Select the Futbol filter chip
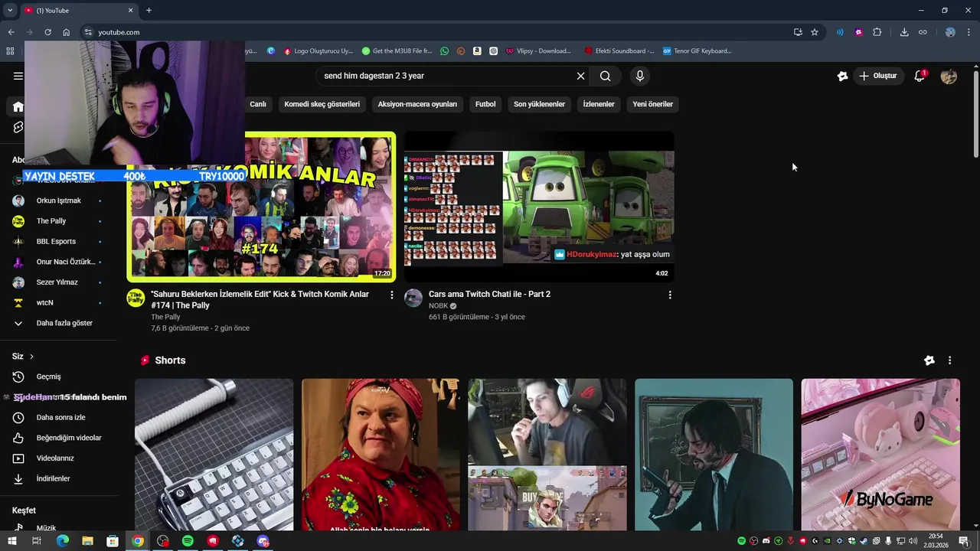Image resolution: width=980 pixels, height=551 pixels. pos(485,104)
